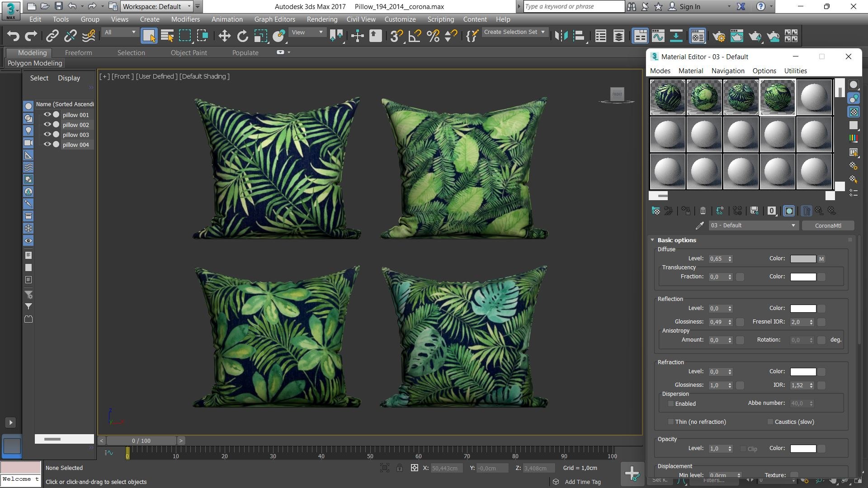This screenshot has width=868, height=488.
Task: Switch to the Freeform ribbon tab
Action: (78, 53)
